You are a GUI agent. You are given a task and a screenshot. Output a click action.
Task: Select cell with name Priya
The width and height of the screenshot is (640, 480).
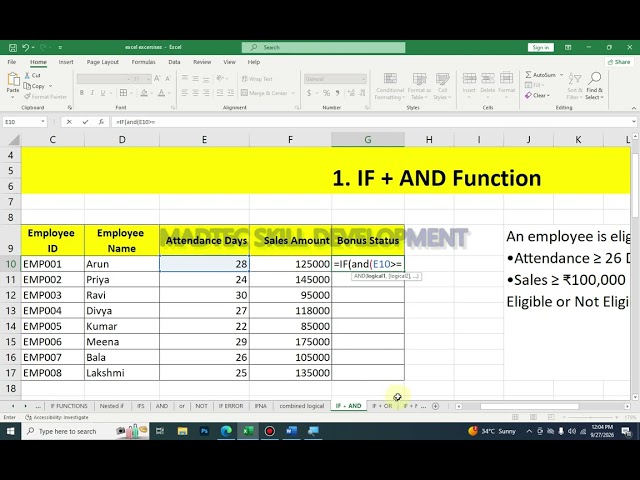[122, 280]
